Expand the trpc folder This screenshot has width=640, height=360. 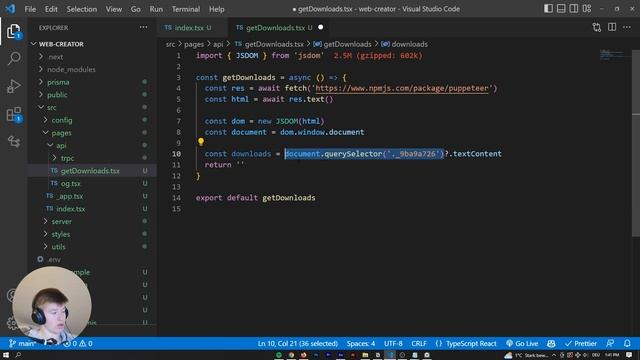[x=67, y=158]
